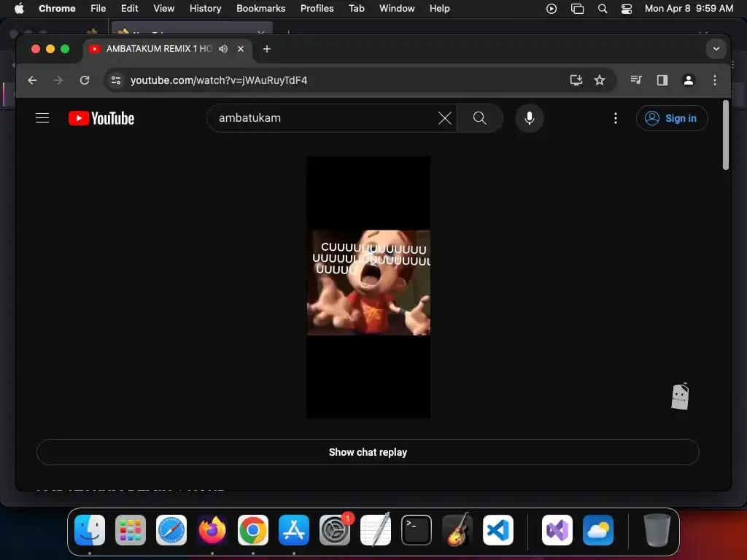Expand the tab search chevron
This screenshot has width=747, height=560.
716,49
